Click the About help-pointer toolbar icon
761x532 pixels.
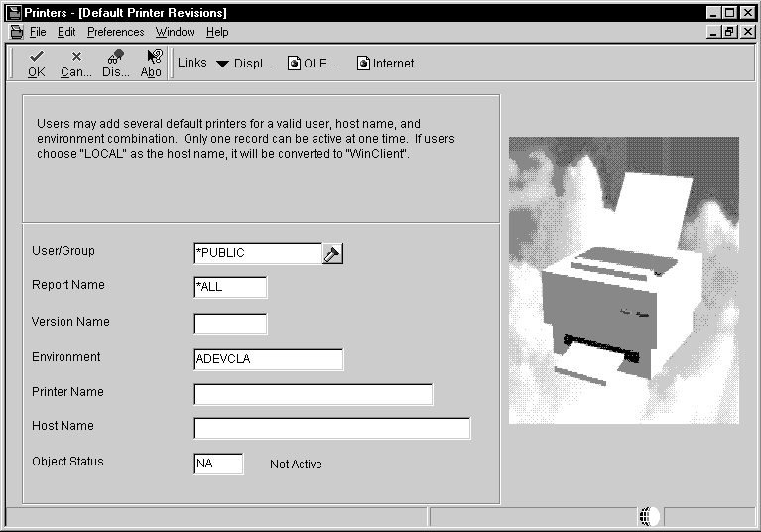[x=152, y=64]
